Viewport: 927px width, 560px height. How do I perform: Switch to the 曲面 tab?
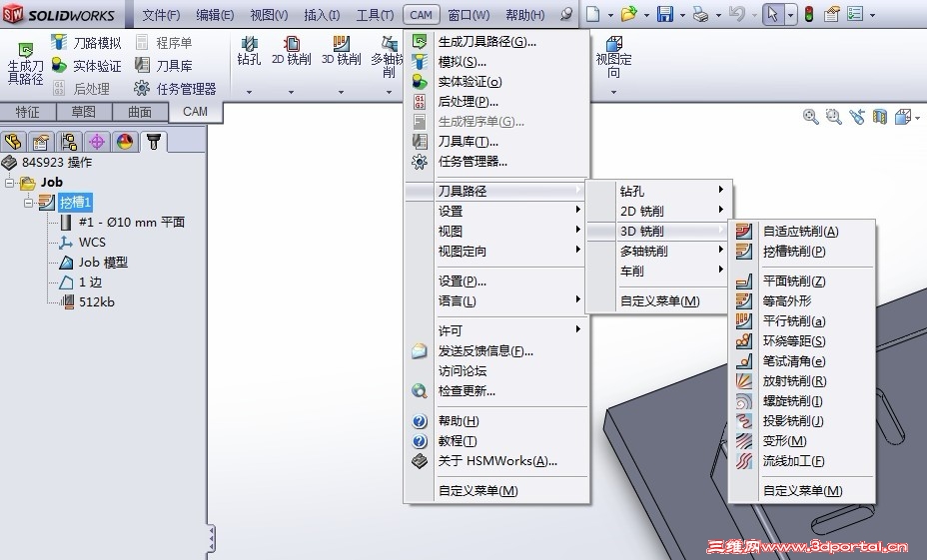click(140, 112)
